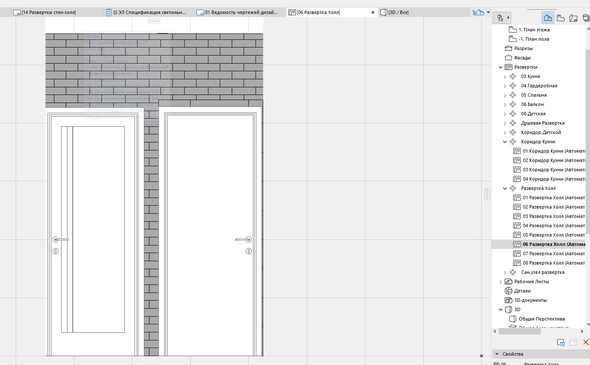Collapse the Свойства panel header
The width and height of the screenshot is (590, 365).
click(x=497, y=354)
